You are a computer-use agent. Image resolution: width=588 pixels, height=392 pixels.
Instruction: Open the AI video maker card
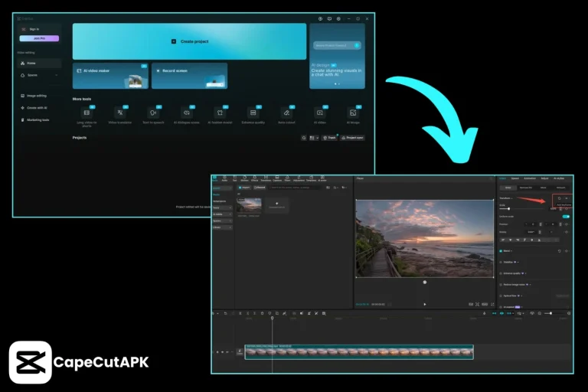click(x=110, y=76)
